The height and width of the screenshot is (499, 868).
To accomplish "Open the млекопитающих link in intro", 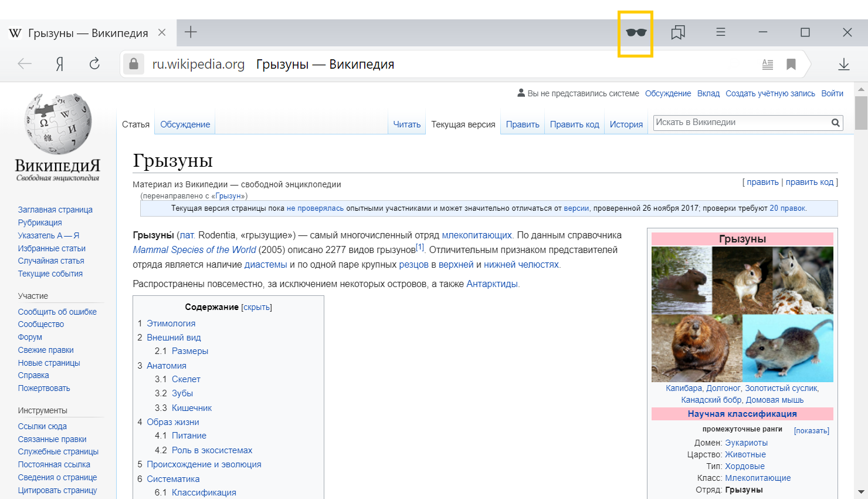I will coord(477,235).
